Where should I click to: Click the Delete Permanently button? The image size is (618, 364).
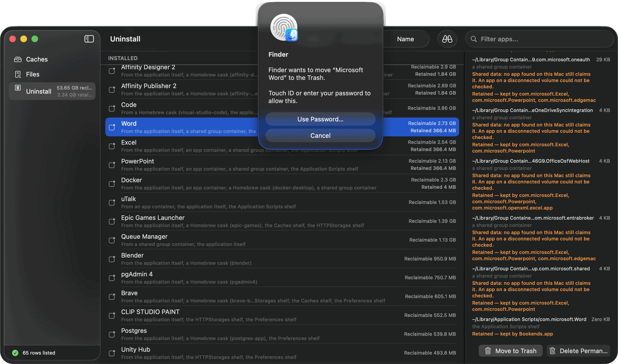pyautogui.click(x=578, y=351)
